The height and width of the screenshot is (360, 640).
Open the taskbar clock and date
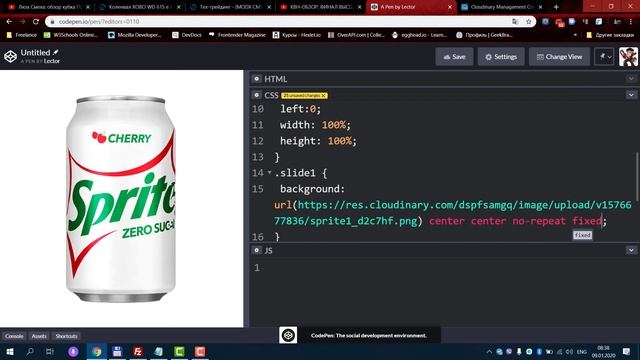[x=603, y=351]
